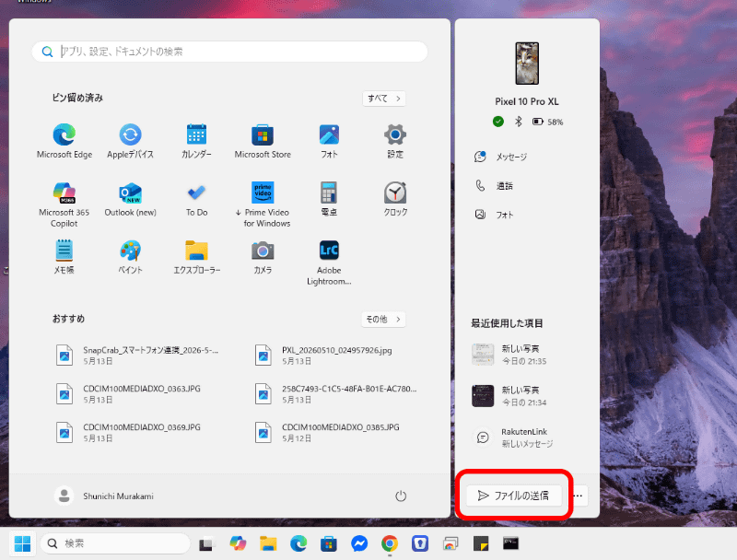This screenshot has height=560, width=737.
Task: Launch the To Do app
Action: [x=196, y=199]
